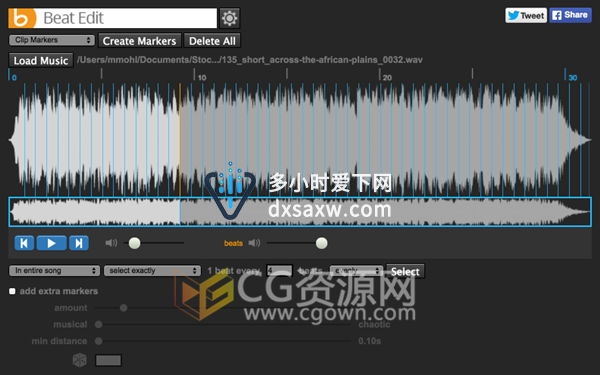Click the orange playhead in the waveform

[180, 140]
